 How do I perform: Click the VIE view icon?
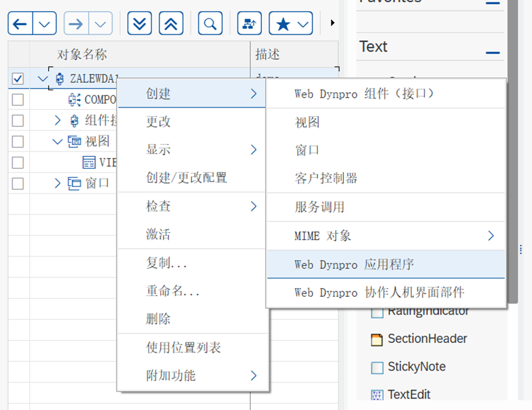(x=89, y=162)
